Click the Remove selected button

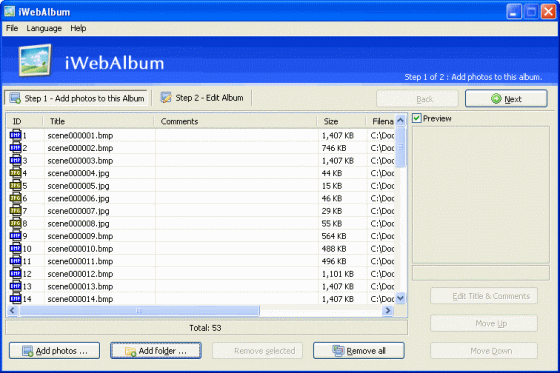tap(257, 351)
